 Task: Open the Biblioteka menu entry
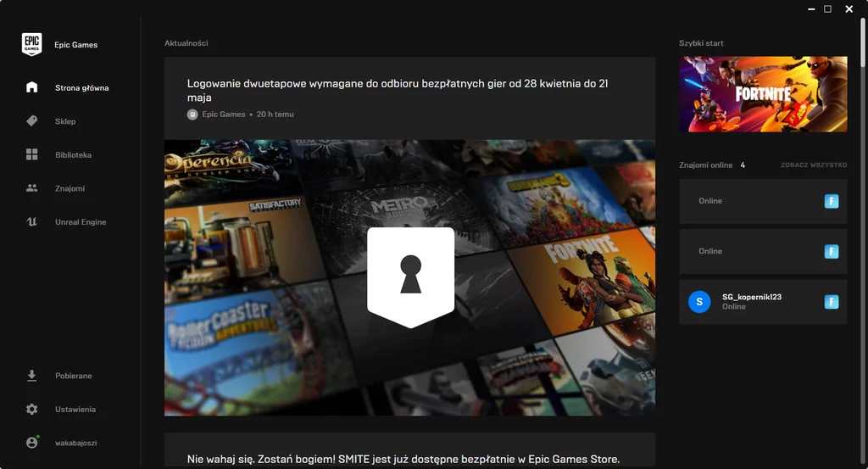click(x=73, y=155)
